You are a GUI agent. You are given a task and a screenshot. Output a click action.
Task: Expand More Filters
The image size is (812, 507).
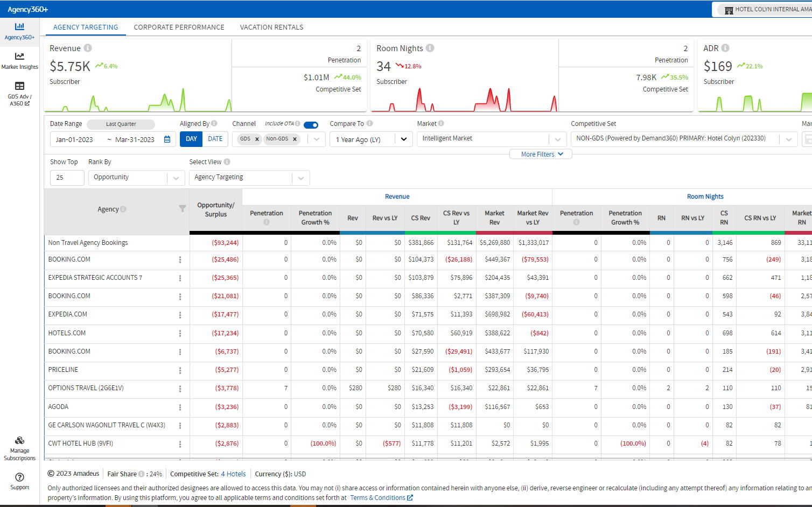541,154
